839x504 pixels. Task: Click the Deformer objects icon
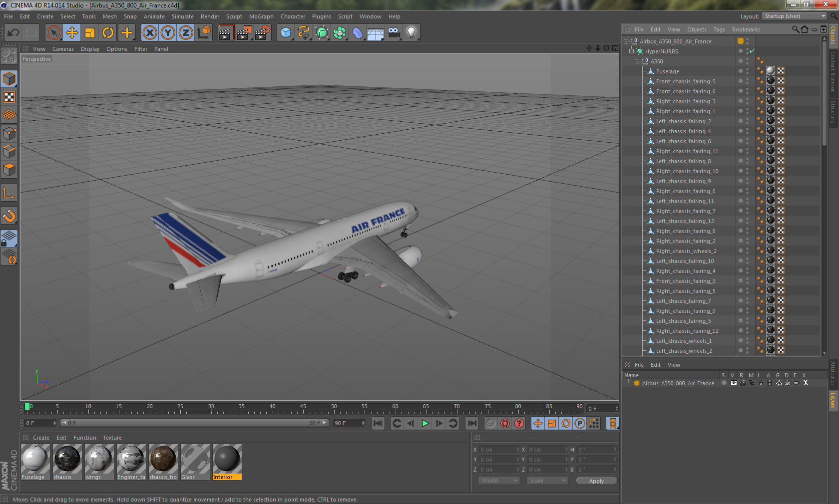point(358,33)
